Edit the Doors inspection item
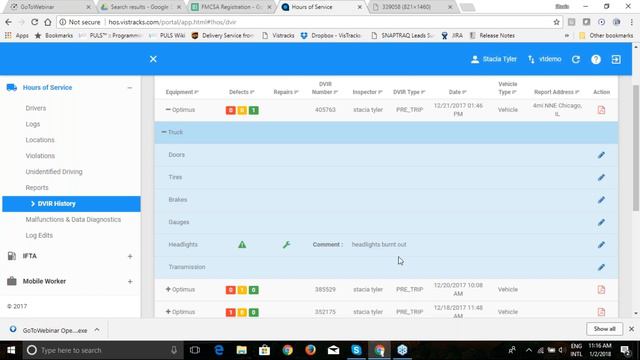Image resolution: width=640 pixels, height=360 pixels. click(x=601, y=155)
